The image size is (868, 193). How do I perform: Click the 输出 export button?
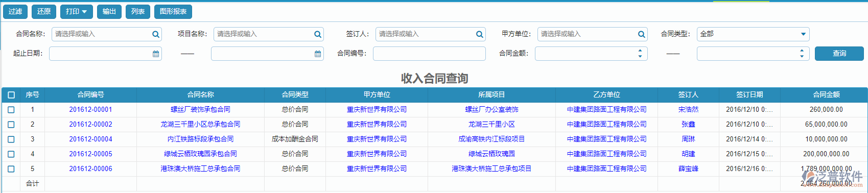pyautogui.click(x=109, y=11)
